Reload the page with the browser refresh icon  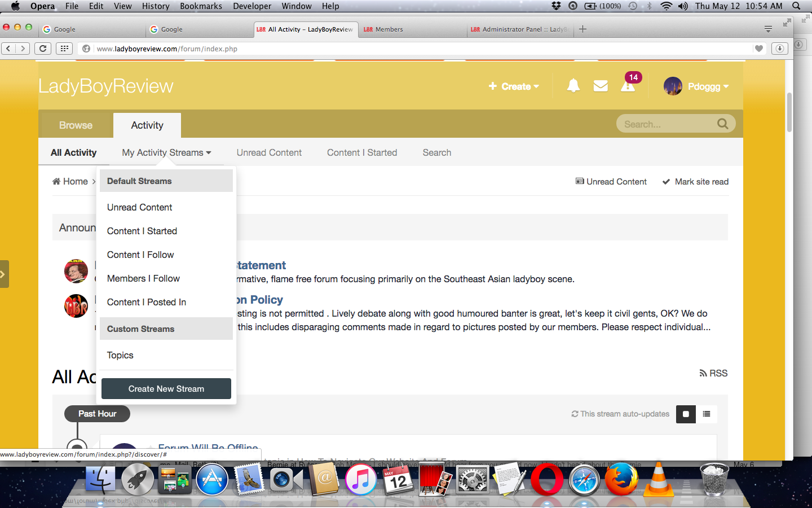pyautogui.click(x=43, y=49)
